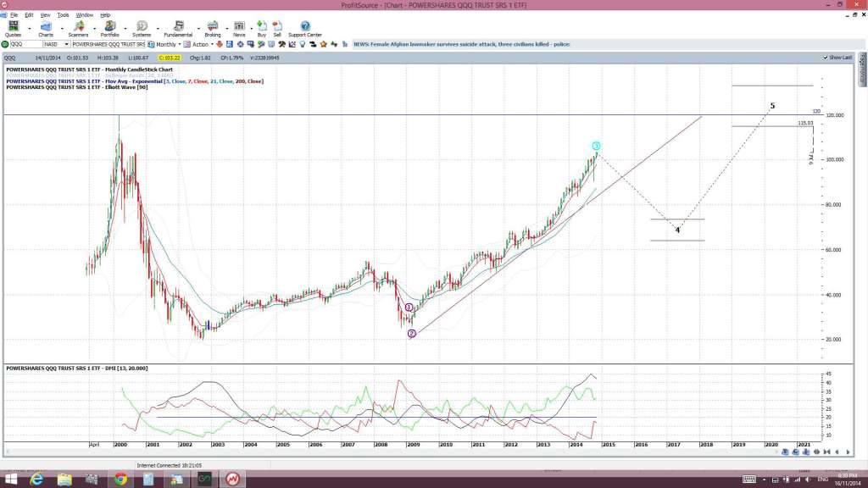Click the Buy order icon

point(262,28)
